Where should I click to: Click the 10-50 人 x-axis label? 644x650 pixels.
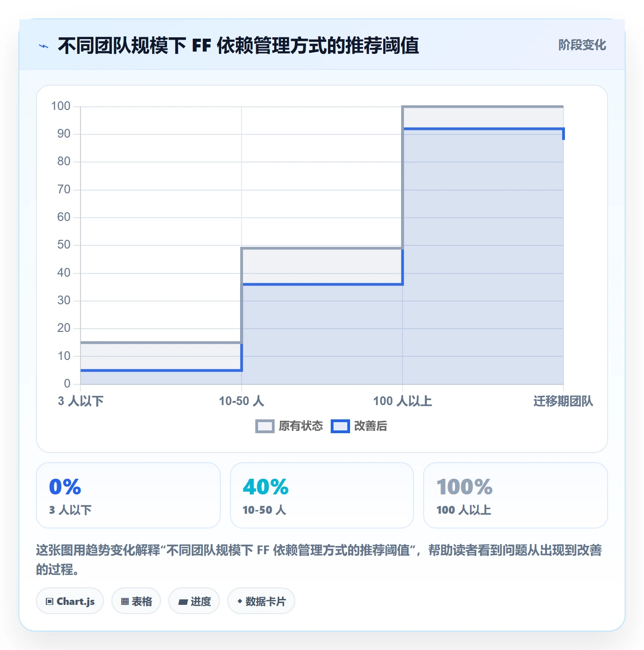pyautogui.click(x=241, y=401)
